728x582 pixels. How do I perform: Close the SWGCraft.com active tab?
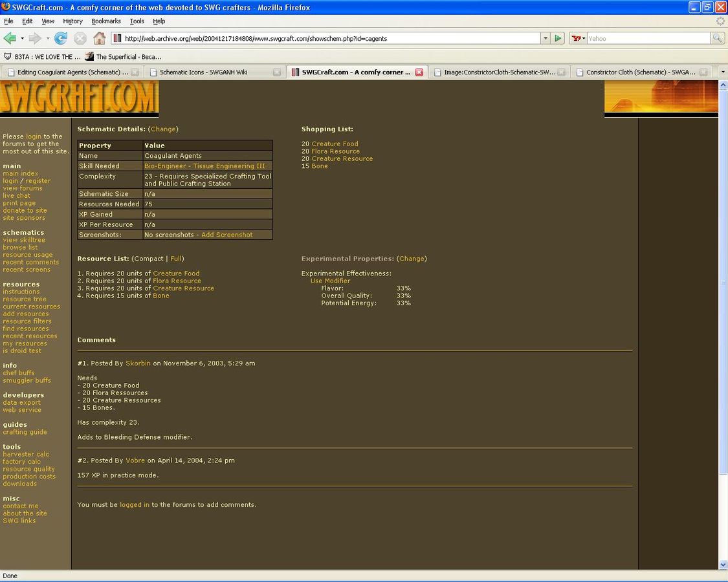(419, 72)
